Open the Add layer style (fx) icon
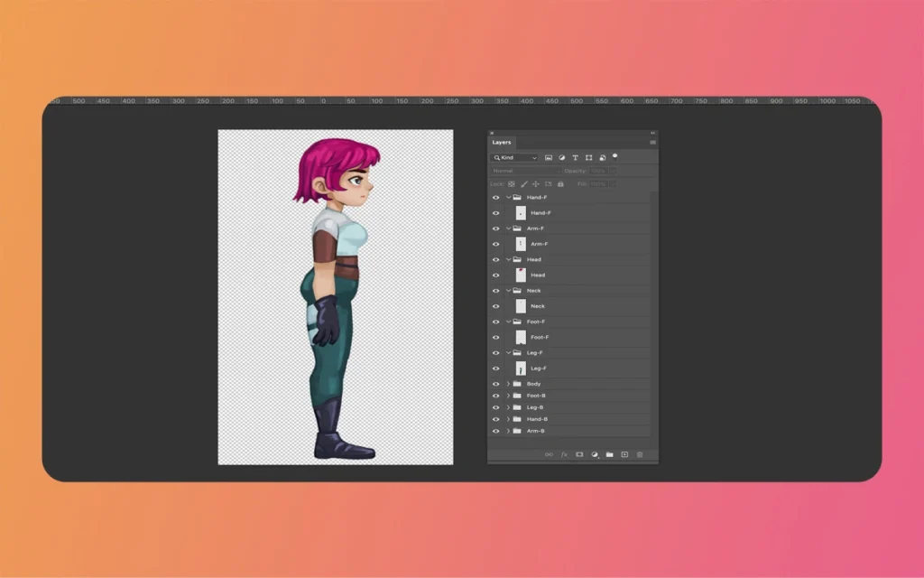The width and height of the screenshot is (924, 578). (x=564, y=454)
